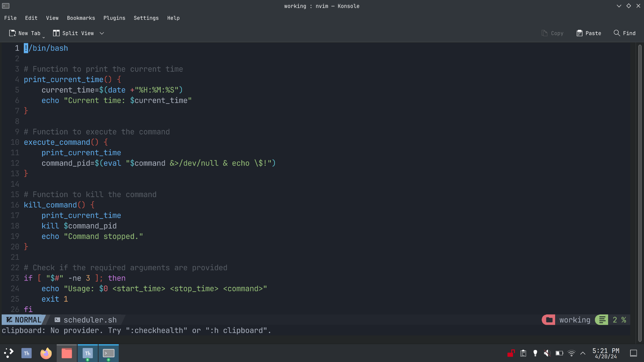644x362 pixels.
Task: Click the disabled Copy button
Action: point(552,33)
